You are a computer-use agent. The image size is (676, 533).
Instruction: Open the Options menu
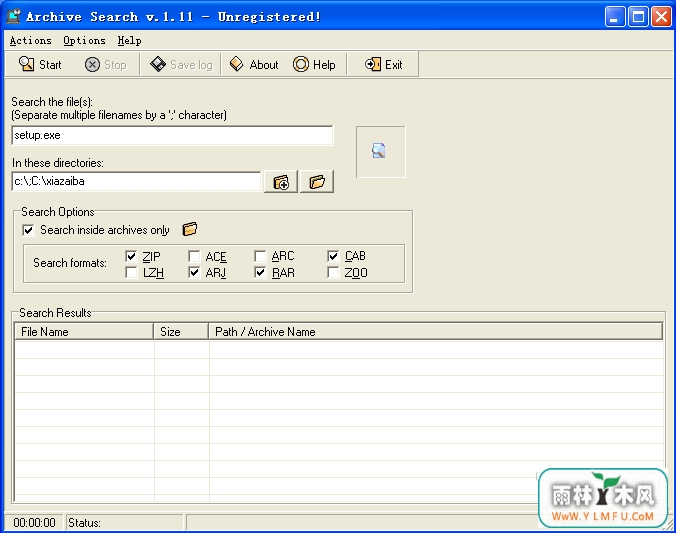point(84,41)
